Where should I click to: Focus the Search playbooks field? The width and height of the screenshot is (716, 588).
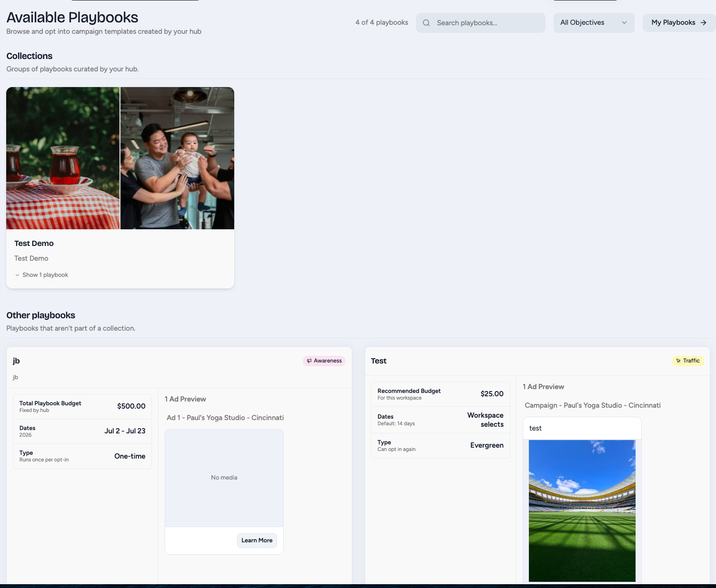(x=480, y=23)
